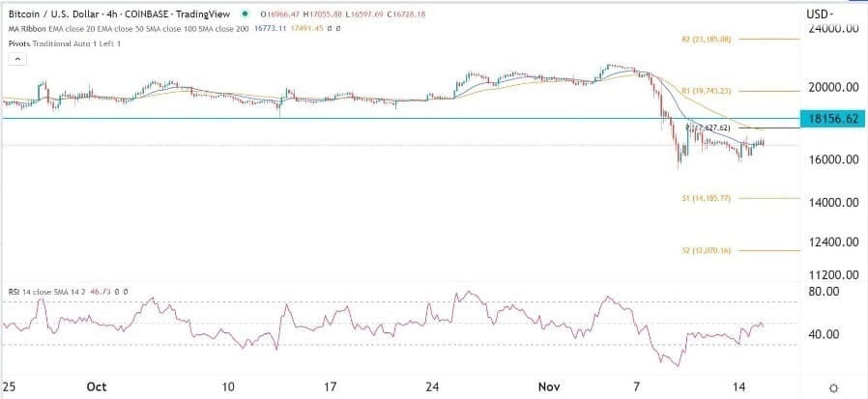Click the 18156.62 price label on the axis

coord(832,119)
